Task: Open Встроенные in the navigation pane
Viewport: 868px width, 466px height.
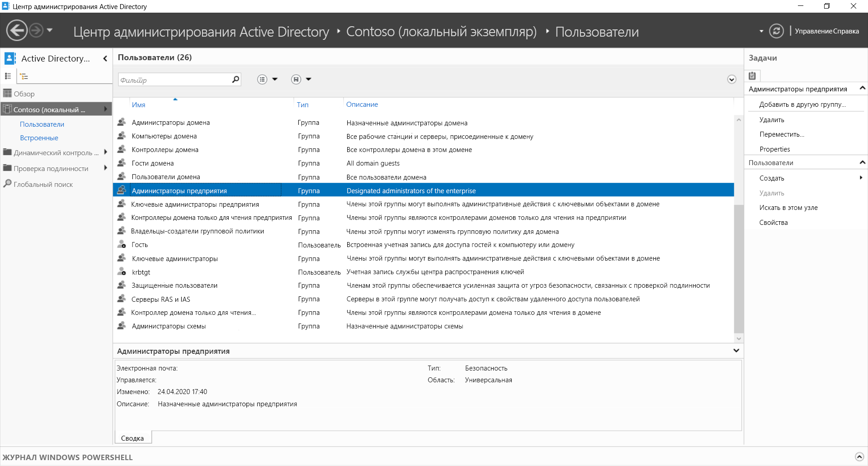Action: click(x=39, y=138)
